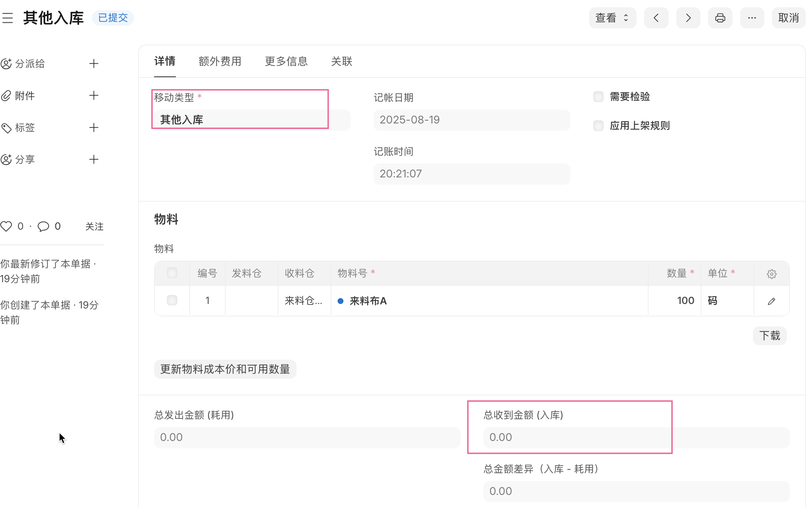This screenshot has width=812, height=507.
Task: Click the 下载 button below table
Action: (769, 336)
